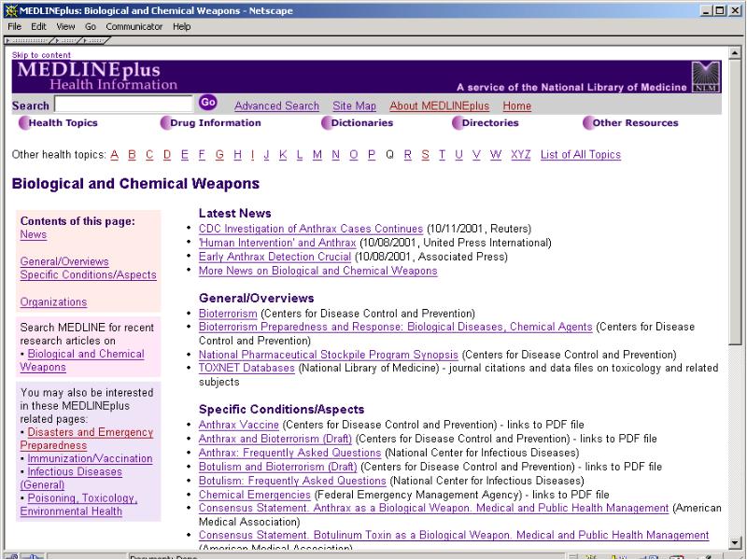Open More News on Biological and Chemical Weapons
The image size is (747, 560).
[317, 271]
